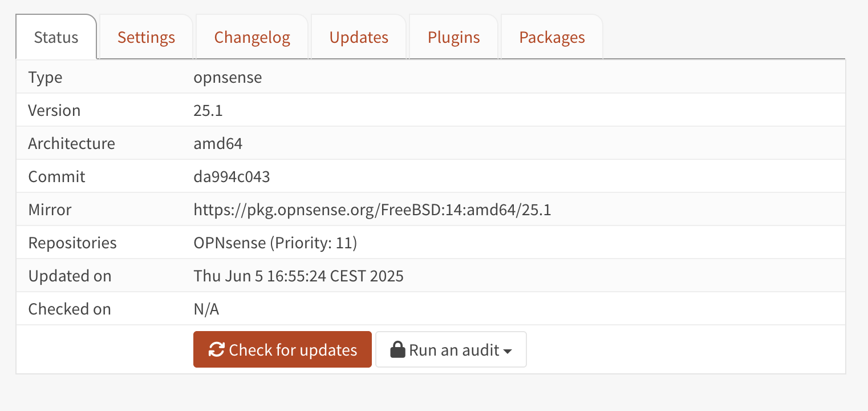Viewport: 868px width, 411px height.
Task: Switch to the Settings tab
Action: [x=146, y=38]
